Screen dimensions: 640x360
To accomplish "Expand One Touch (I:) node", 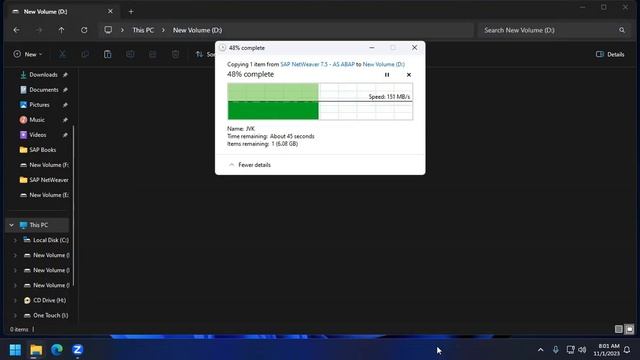I will click(x=16, y=316).
